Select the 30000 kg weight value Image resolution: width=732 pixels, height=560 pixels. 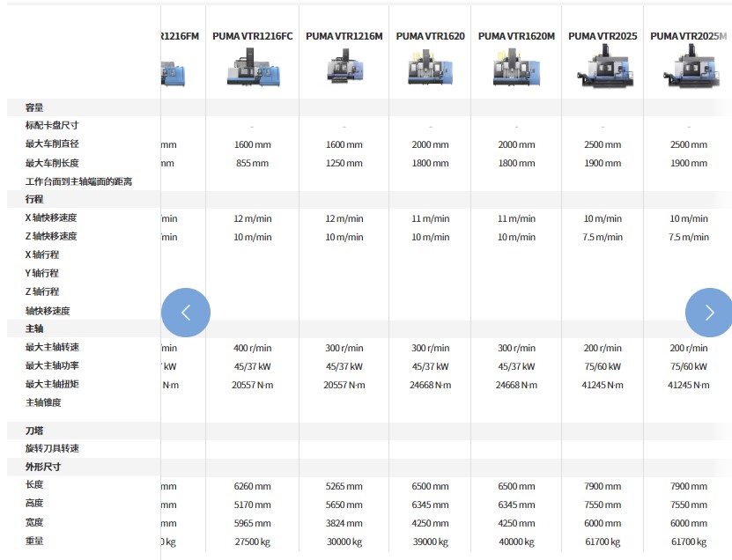344,542
